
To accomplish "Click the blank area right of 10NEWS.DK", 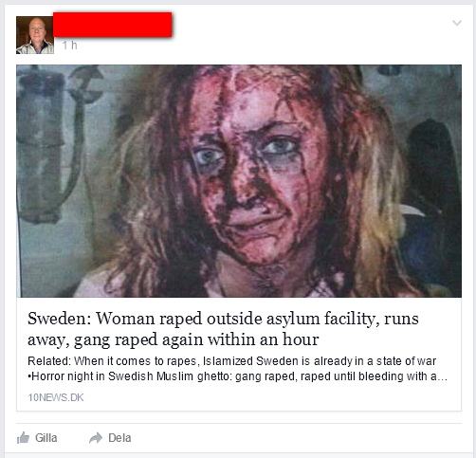I will coord(272,397).
